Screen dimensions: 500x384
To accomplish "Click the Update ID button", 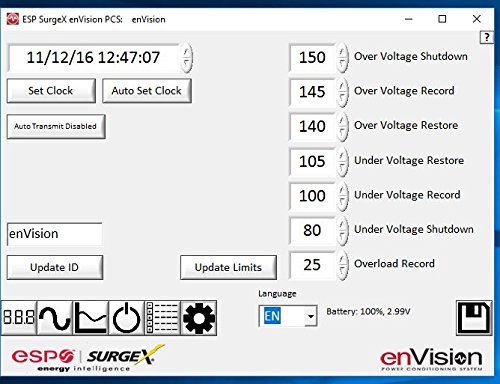I will 55,267.
